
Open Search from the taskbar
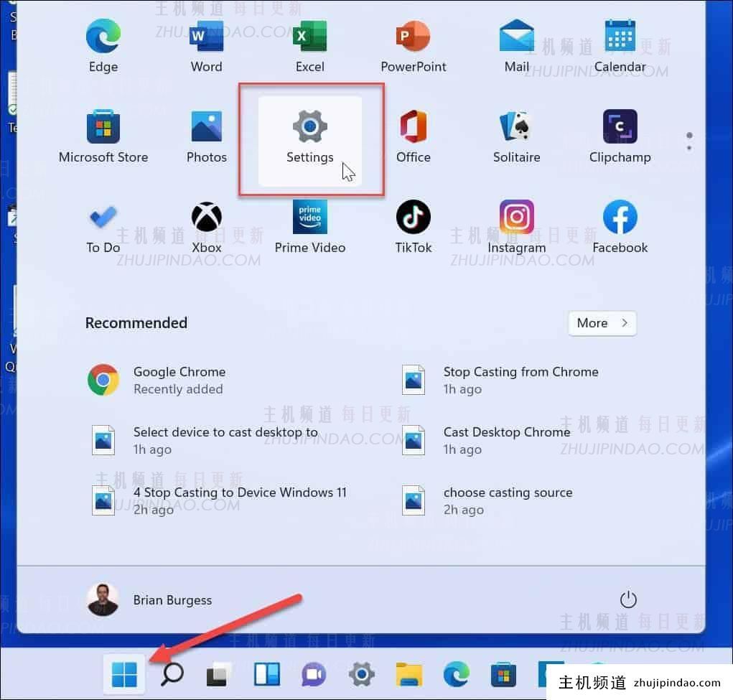click(171, 675)
